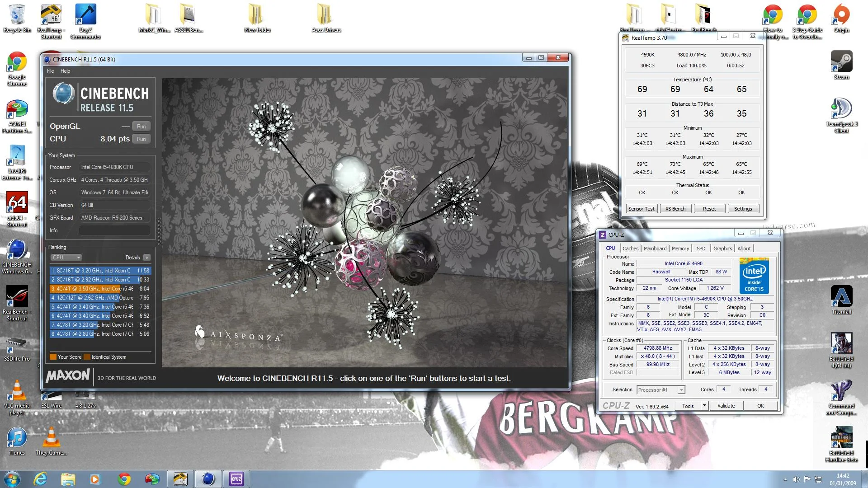Open the Steam desktop icon
The height and width of the screenshot is (488, 868).
[841, 65]
